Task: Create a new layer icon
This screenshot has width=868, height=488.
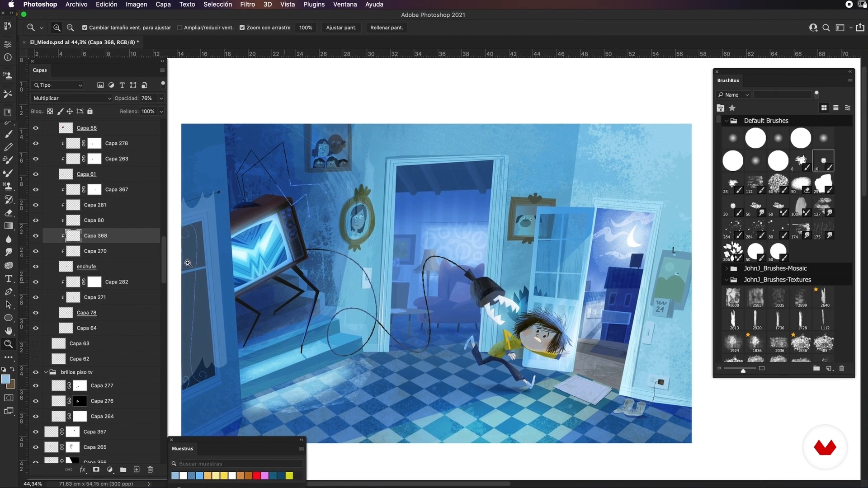Action: click(137, 469)
